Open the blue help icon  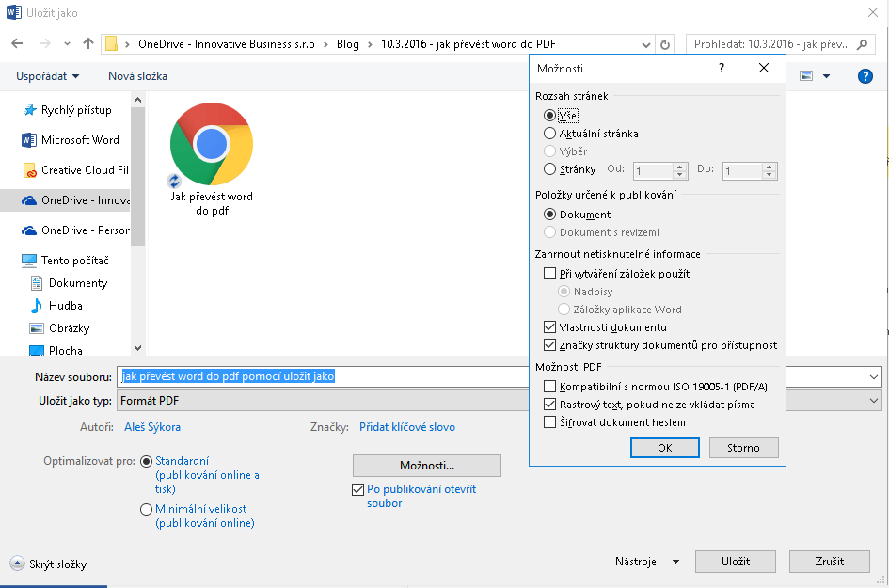(x=865, y=76)
